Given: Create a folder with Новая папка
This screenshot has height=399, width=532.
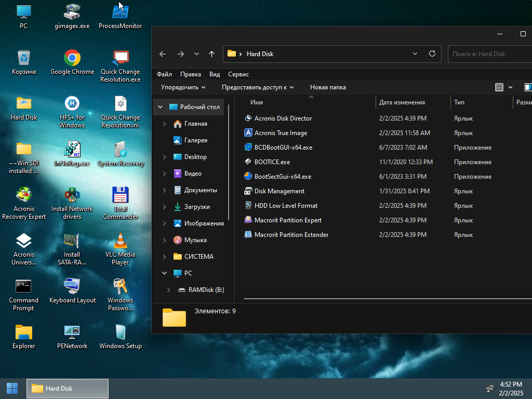Looking at the screenshot, I should tap(328, 87).
